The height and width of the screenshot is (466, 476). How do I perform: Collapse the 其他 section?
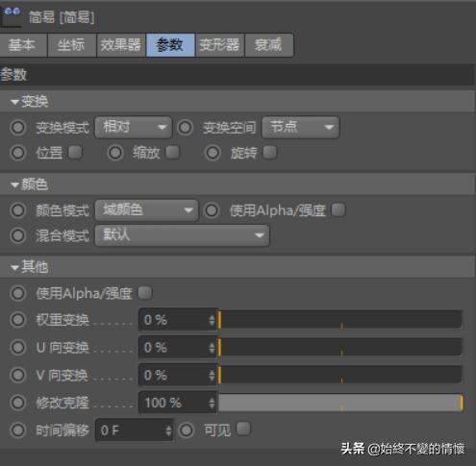(14, 267)
